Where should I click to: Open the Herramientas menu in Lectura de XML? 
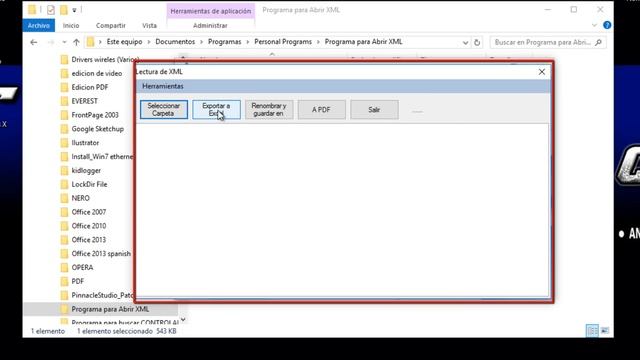163,86
